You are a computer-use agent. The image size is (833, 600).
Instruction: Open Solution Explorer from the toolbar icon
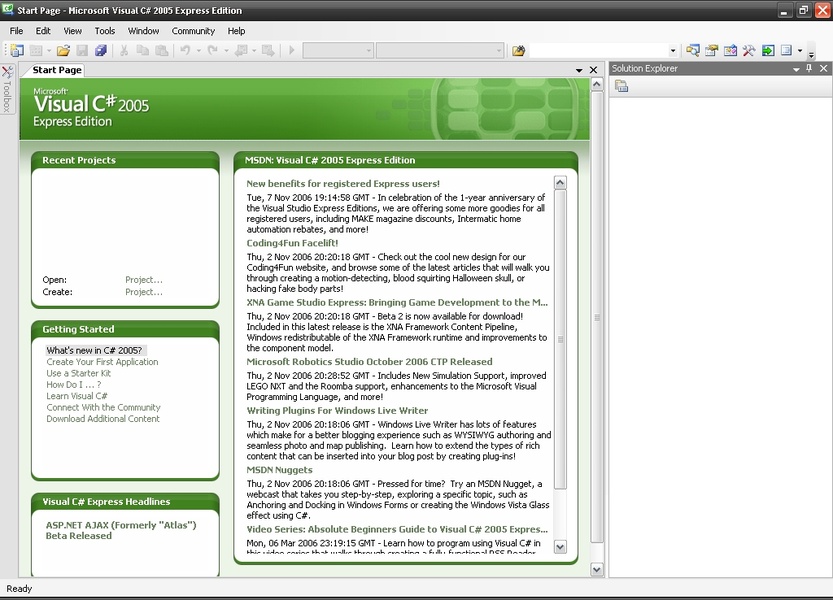coord(692,50)
